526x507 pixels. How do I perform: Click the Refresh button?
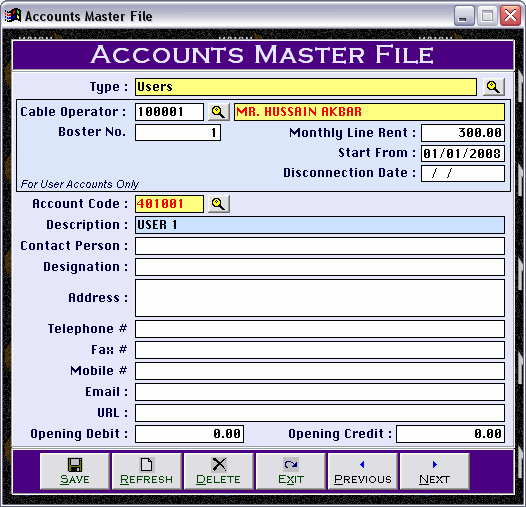pos(147,471)
